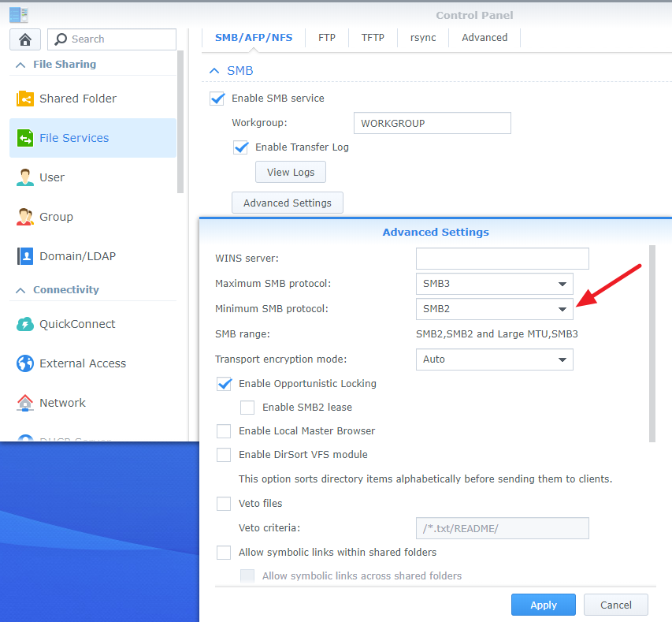
Task: Switch to the rsync tab
Action: tap(423, 38)
